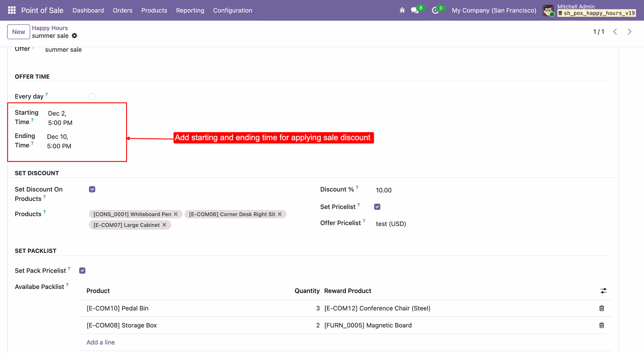Delete the Pedal Bin packlist row

point(602,308)
